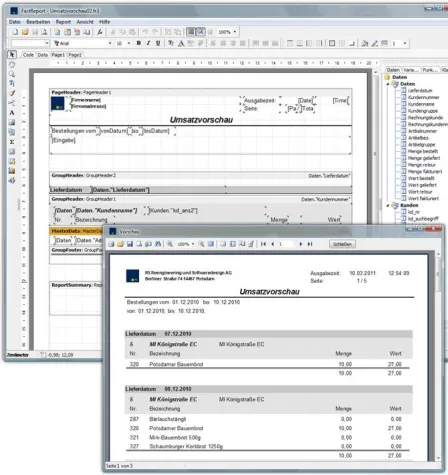Select the sum (Σ) system text tool
The height and width of the screenshot is (475, 448).
tap(12, 142)
